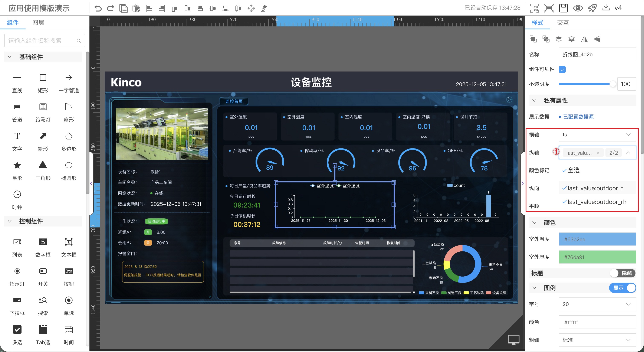This screenshot has height=352, width=644.
Task: Click the rocket publish icon
Action: [592, 8]
